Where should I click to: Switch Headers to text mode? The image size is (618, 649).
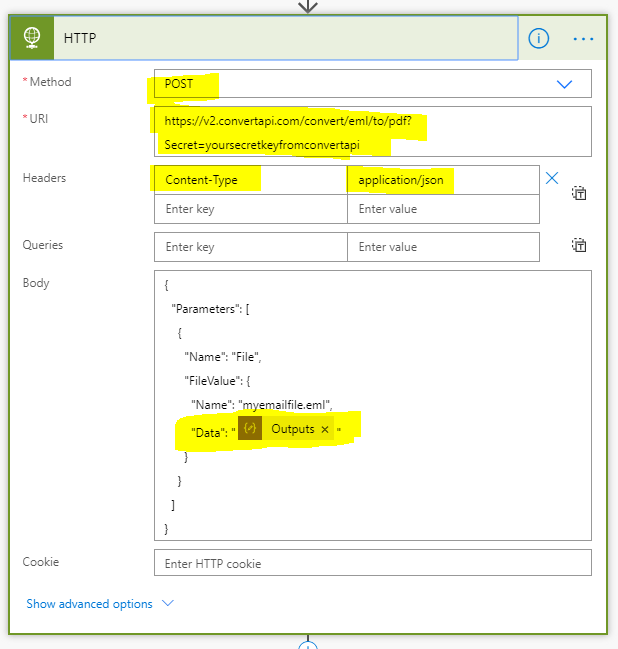pos(579,193)
